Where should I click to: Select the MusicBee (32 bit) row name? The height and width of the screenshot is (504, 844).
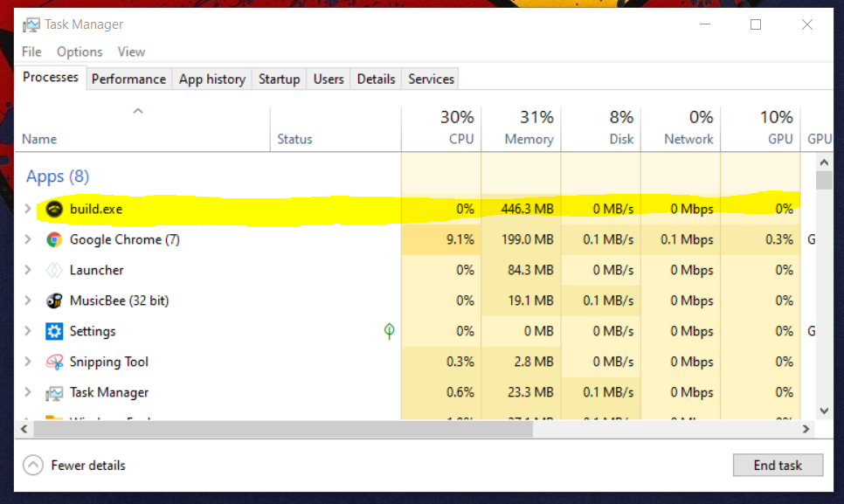tap(120, 300)
